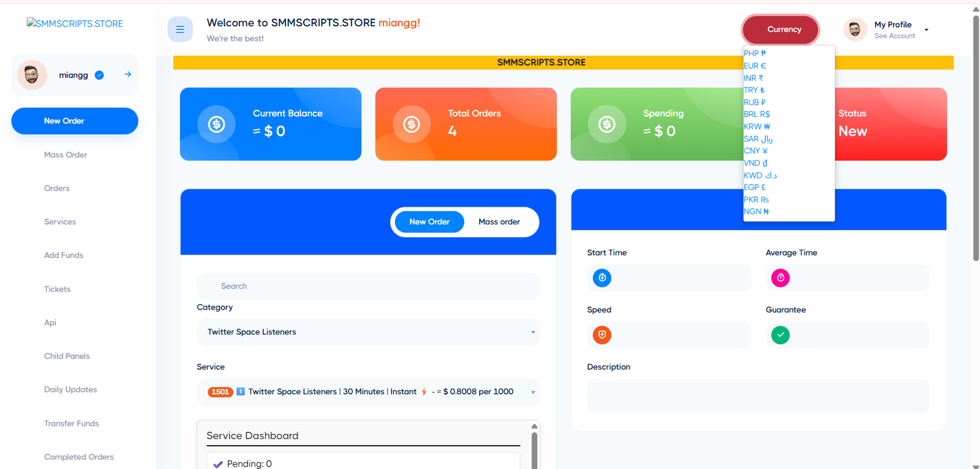This screenshot has height=469, width=980.
Task: Click the "Pending: 0" text
Action: [x=249, y=464]
